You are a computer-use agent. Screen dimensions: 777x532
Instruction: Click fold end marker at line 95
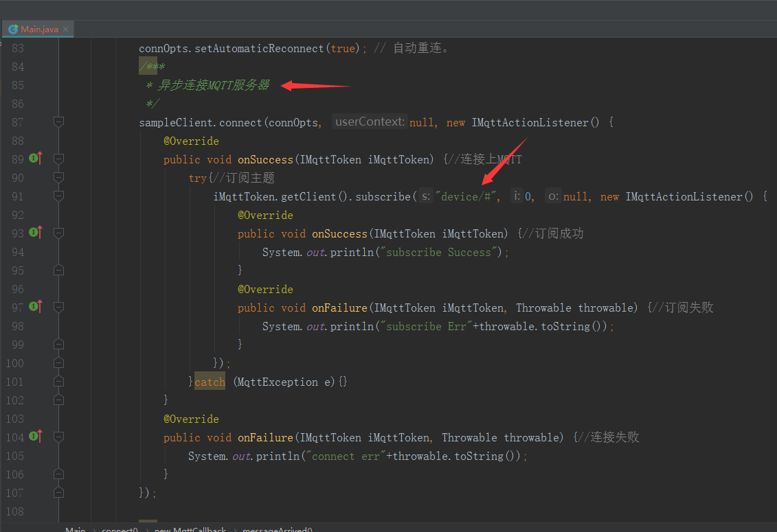point(58,270)
